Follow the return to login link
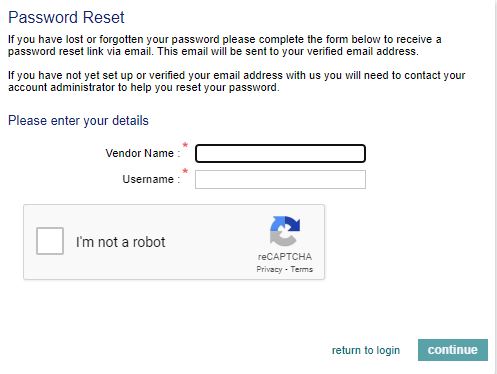Viewport: 497px width, 374px height. point(366,350)
